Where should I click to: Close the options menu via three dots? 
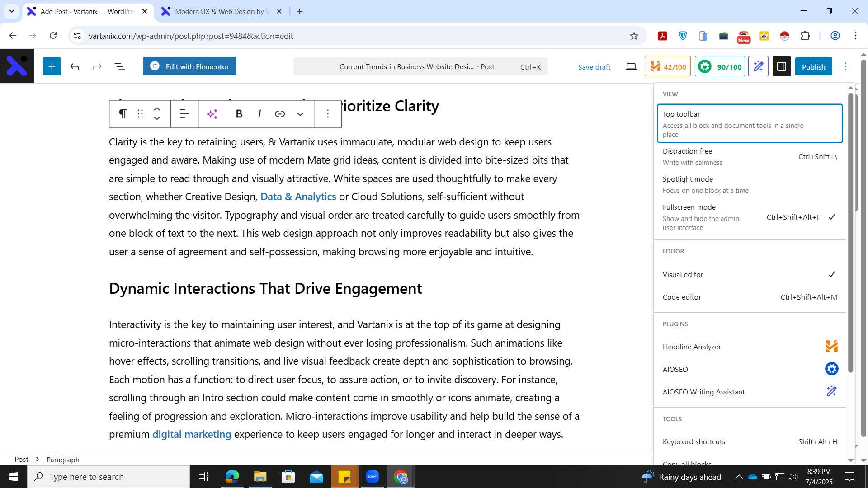point(846,66)
